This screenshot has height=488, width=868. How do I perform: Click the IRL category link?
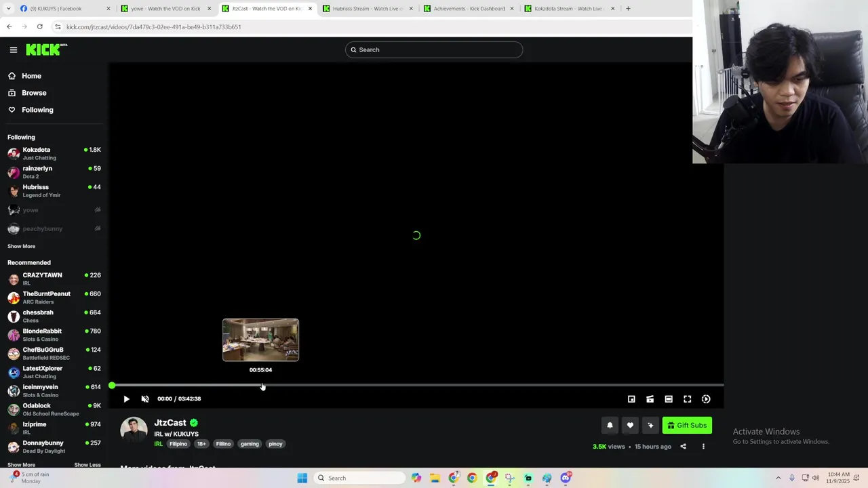tap(158, 444)
